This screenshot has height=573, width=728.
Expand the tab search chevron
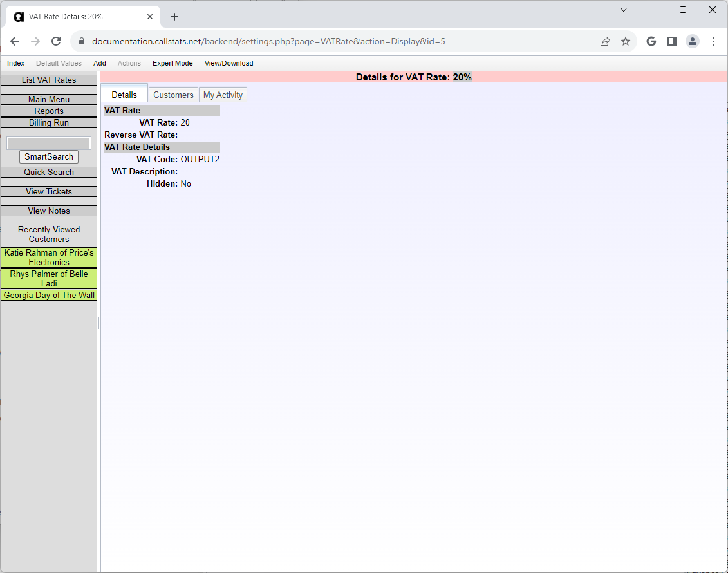[623, 10]
